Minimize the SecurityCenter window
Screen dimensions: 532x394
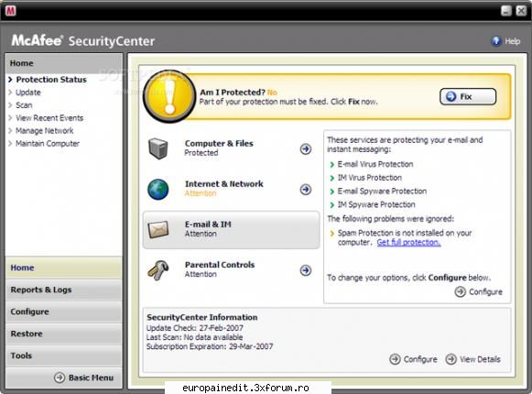506,11
